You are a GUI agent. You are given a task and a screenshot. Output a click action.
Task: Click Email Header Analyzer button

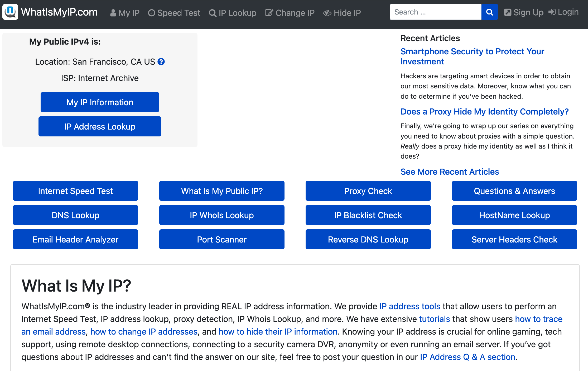coord(75,239)
